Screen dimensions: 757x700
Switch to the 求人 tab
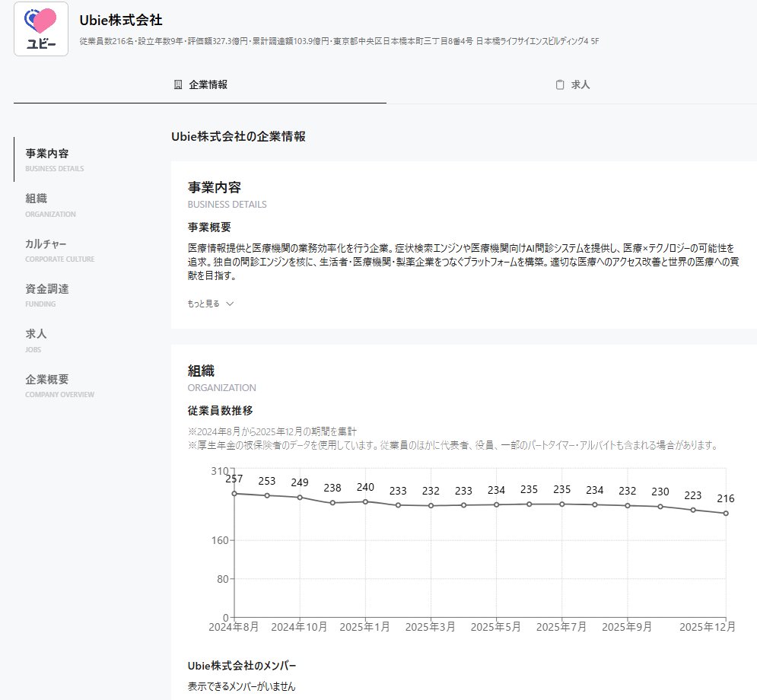pyautogui.click(x=572, y=85)
